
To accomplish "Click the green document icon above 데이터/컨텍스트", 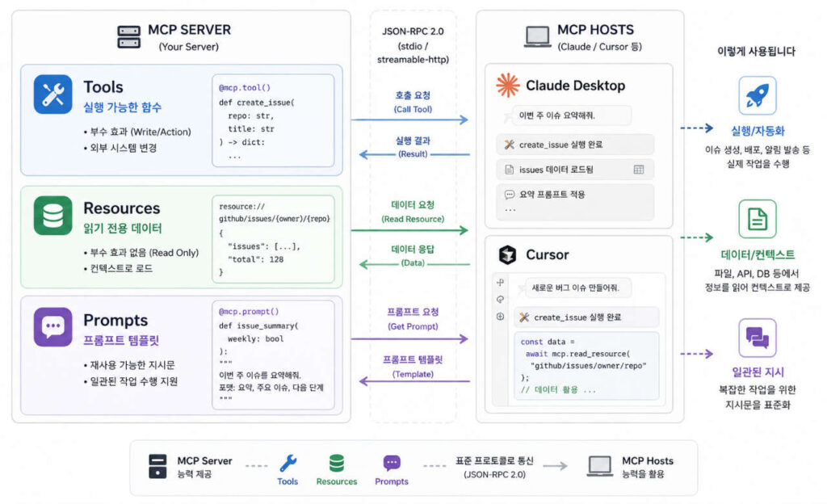I will pos(757,219).
